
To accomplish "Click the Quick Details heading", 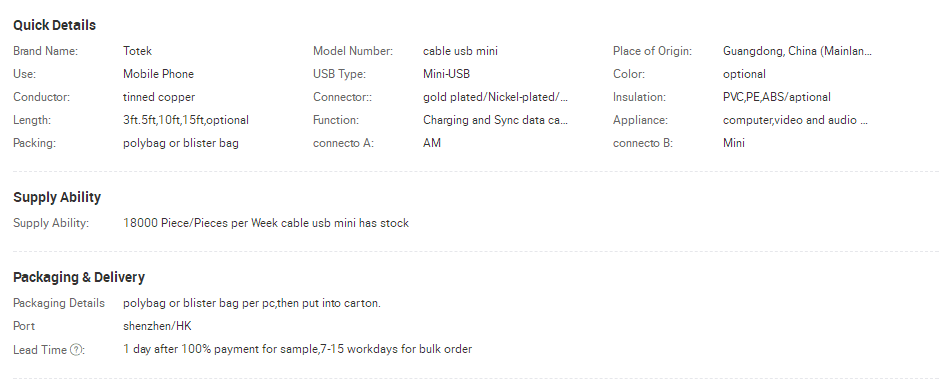I will pyautogui.click(x=55, y=26).
